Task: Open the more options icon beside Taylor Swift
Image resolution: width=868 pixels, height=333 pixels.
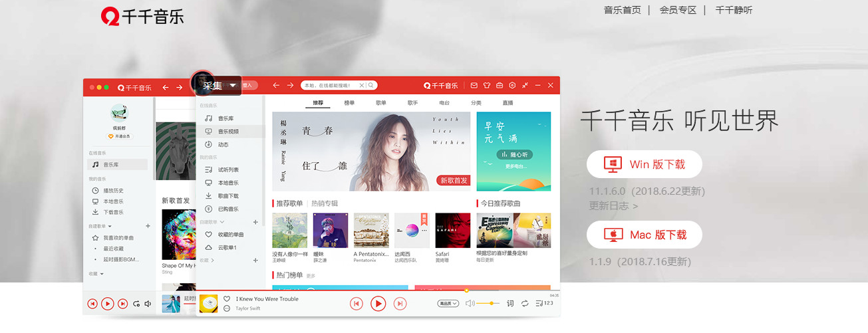Action: click(x=227, y=308)
